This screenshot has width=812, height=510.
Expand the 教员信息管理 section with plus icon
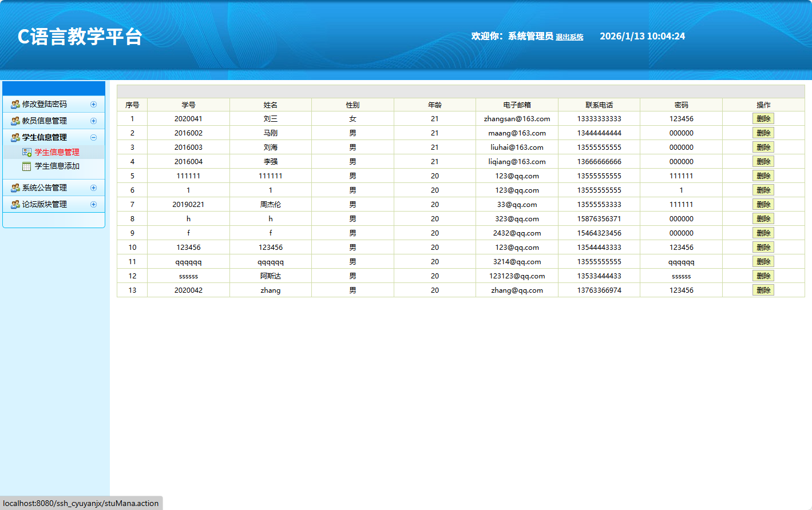93,121
